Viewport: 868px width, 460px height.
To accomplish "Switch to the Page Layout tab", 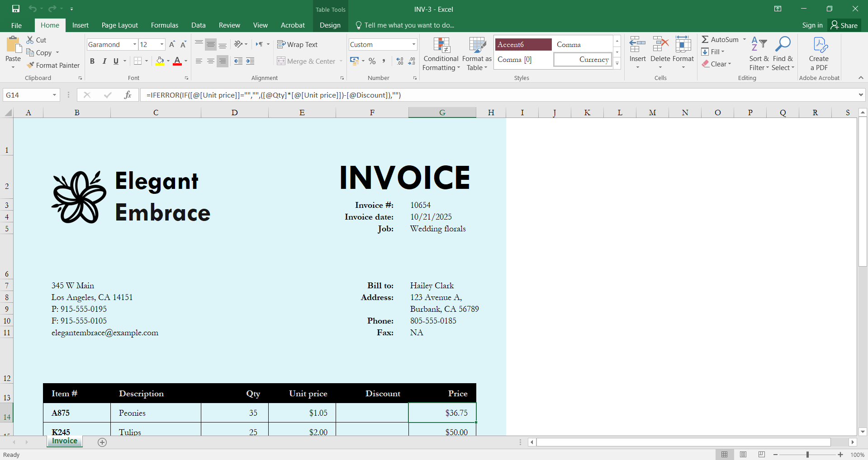I will 119,25.
